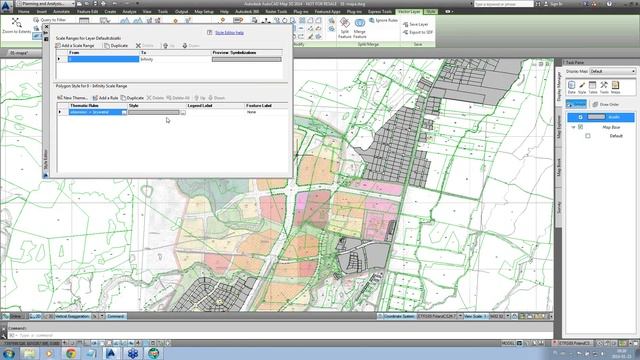
Task: Click the Sign In button
Action: 553,4
